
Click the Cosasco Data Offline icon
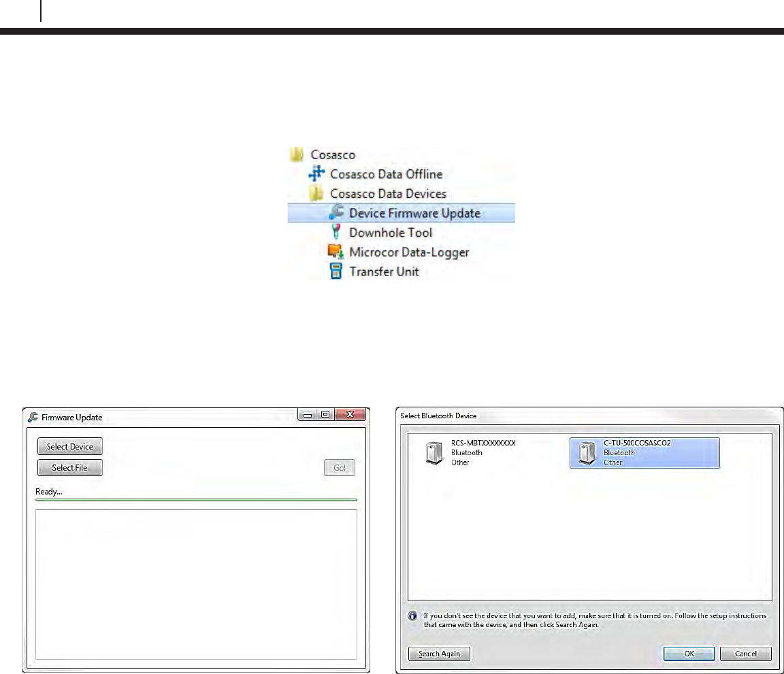click(x=316, y=174)
